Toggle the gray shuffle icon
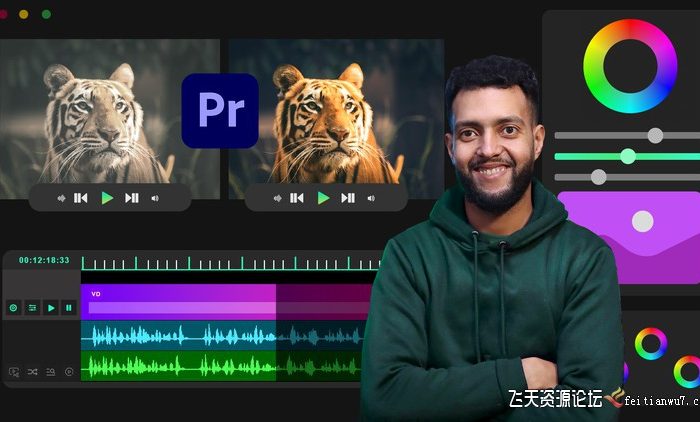The height and width of the screenshot is (422, 700). point(32,372)
